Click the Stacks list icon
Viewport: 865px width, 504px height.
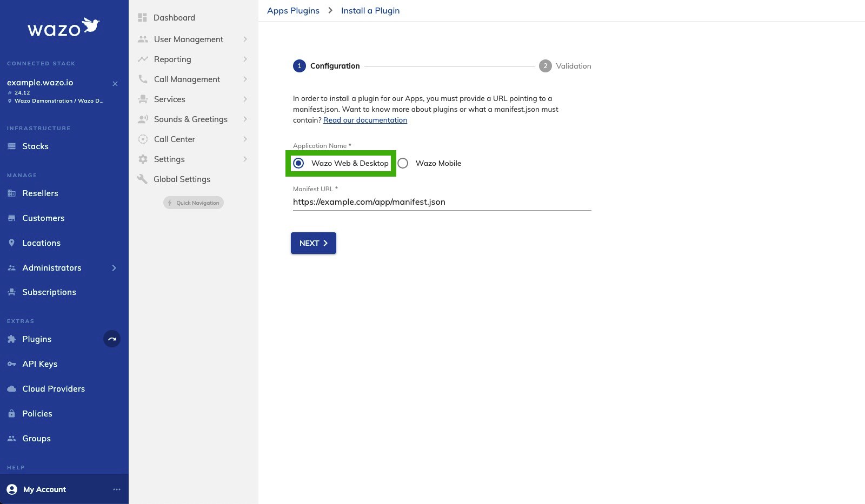[x=11, y=146]
